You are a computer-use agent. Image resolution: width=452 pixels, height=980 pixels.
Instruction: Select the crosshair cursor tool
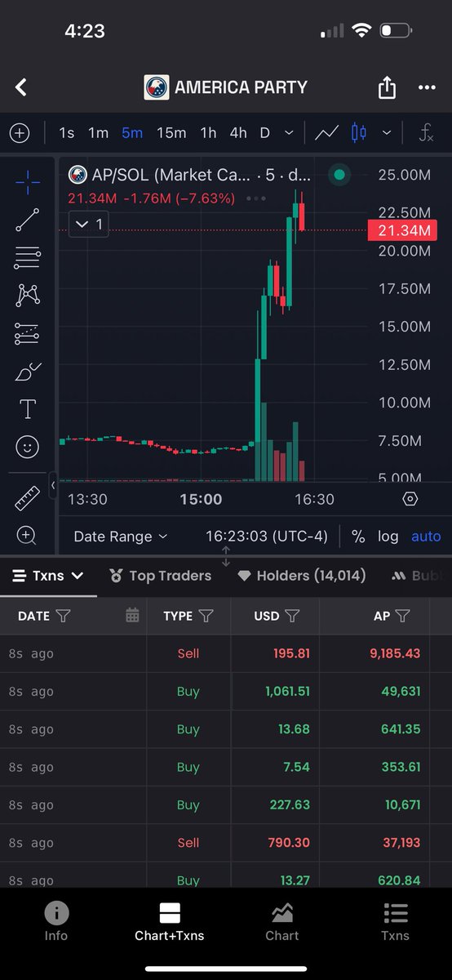[x=28, y=182]
